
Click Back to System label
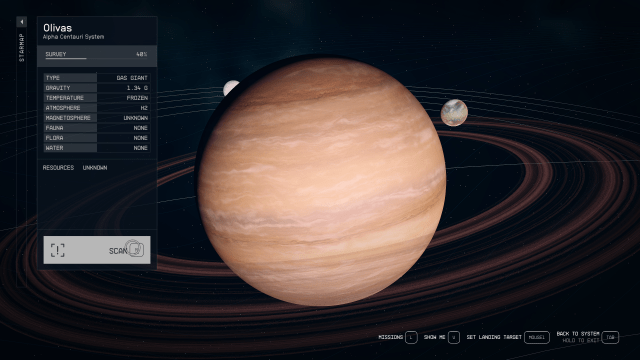point(578,334)
